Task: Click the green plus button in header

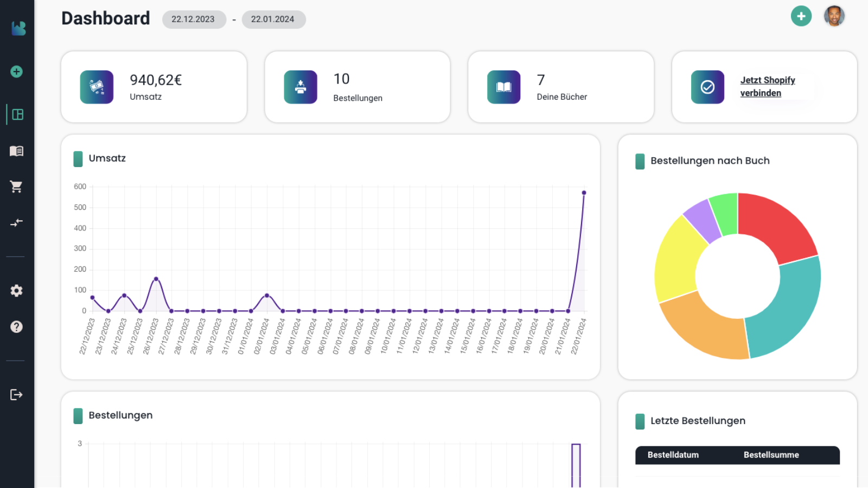Action: 801,16
